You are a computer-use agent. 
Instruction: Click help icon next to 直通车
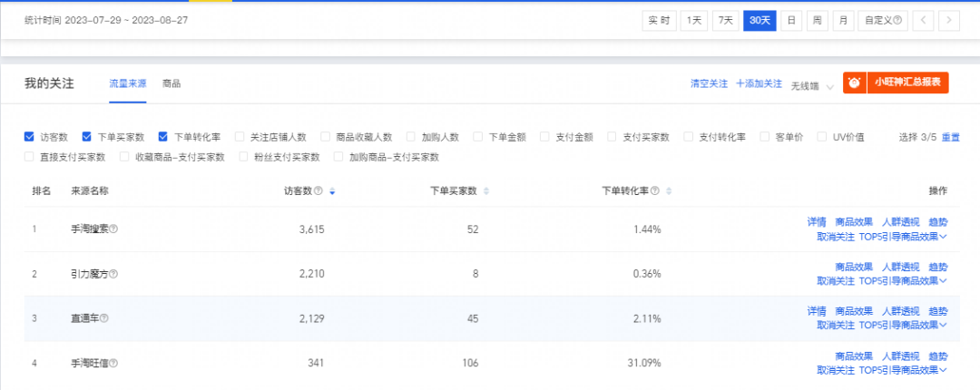tap(104, 318)
